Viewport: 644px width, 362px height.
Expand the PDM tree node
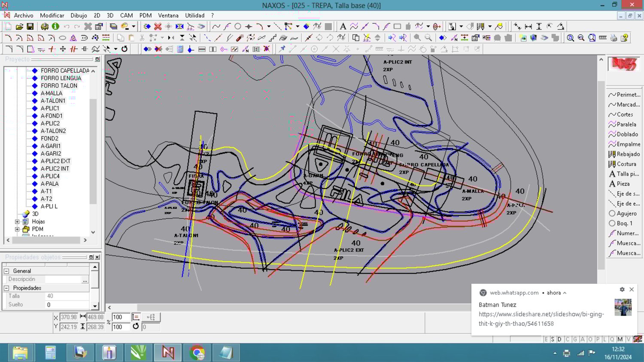[17, 229]
